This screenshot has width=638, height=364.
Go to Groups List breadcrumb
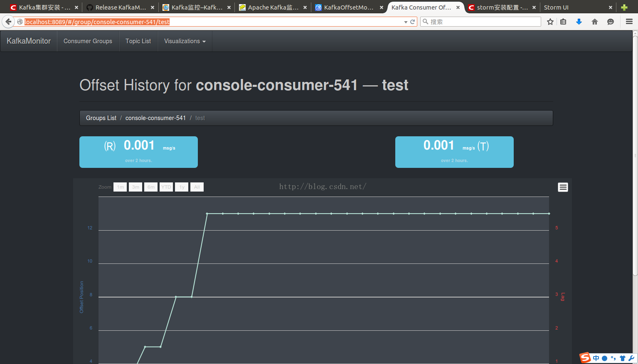101,118
